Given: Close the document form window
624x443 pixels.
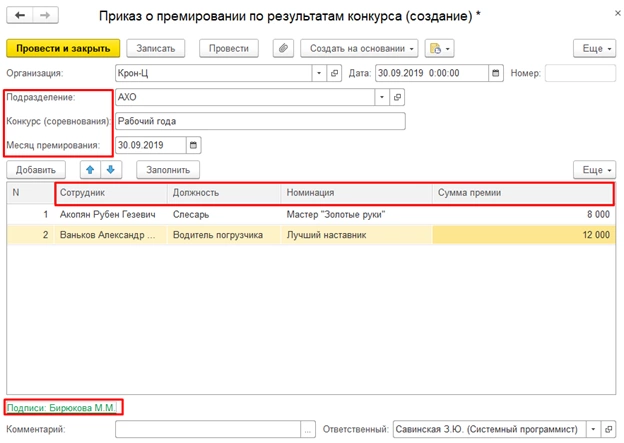Looking at the screenshot, I should (x=618, y=13).
